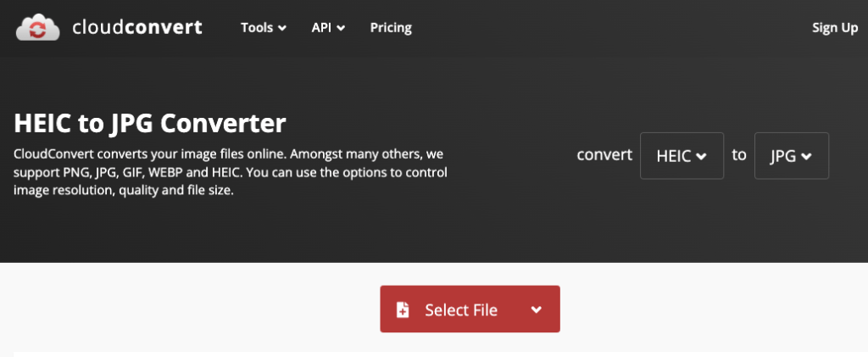Click the file-plus icon on Select File

[403, 310]
